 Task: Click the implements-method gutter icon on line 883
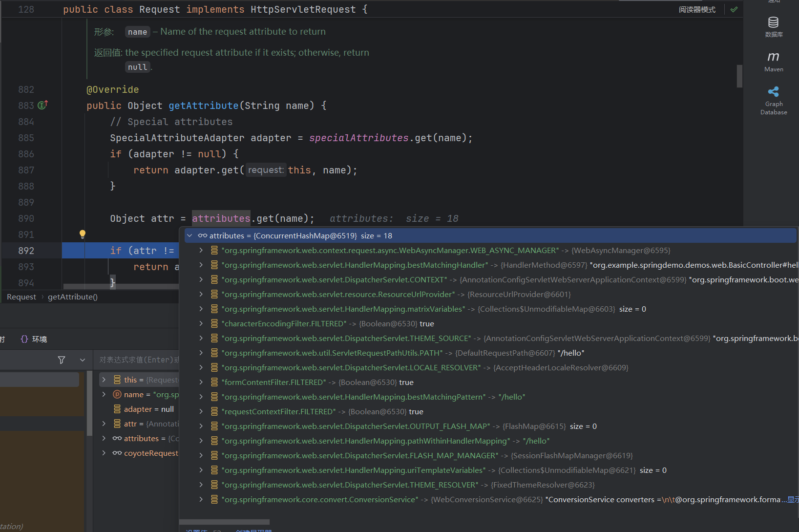click(42, 105)
